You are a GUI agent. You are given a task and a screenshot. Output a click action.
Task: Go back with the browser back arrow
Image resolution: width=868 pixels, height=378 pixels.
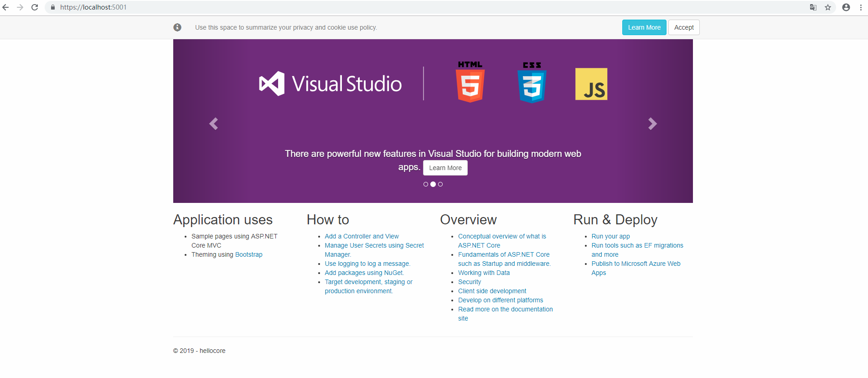pos(5,7)
